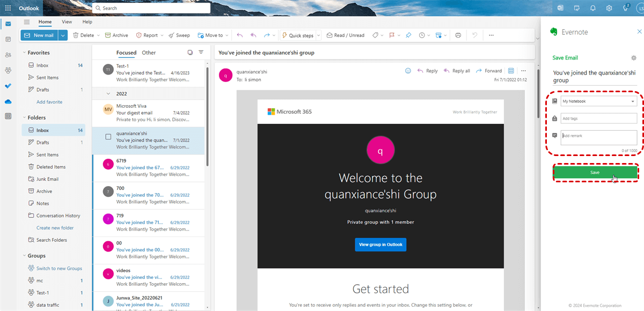
Task: Open To Do checkmark icon
Action: click(8, 86)
